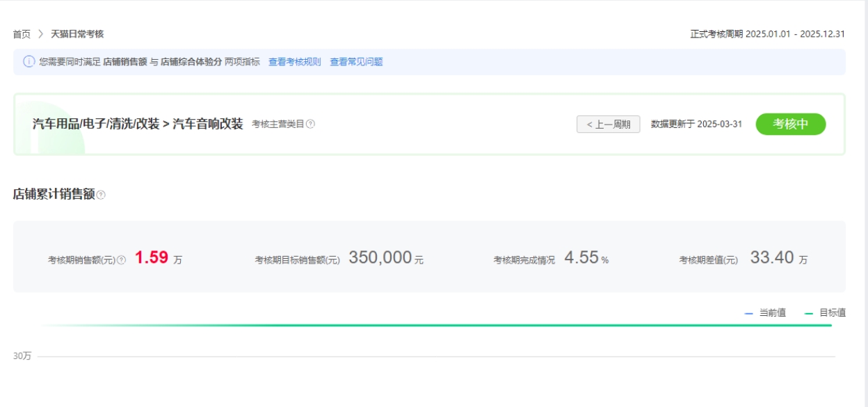Go to previous period with 上一周期 button
This screenshot has height=407, width=868.
click(x=608, y=125)
